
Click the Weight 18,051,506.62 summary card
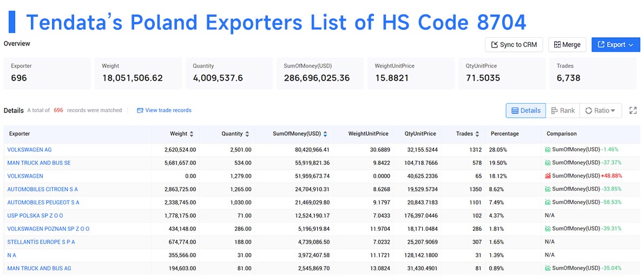coord(138,74)
